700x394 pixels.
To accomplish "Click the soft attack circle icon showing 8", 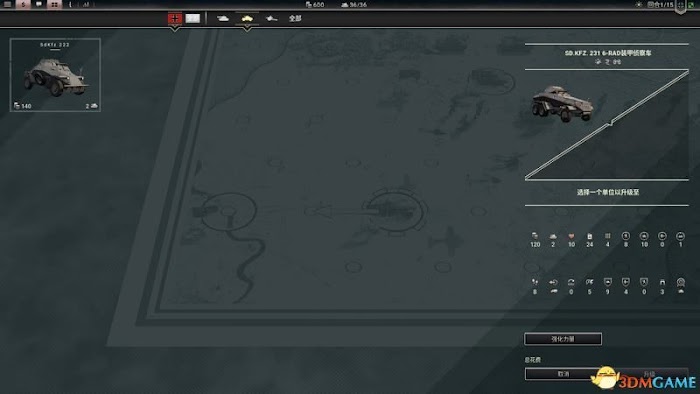I will pyautogui.click(x=625, y=236).
